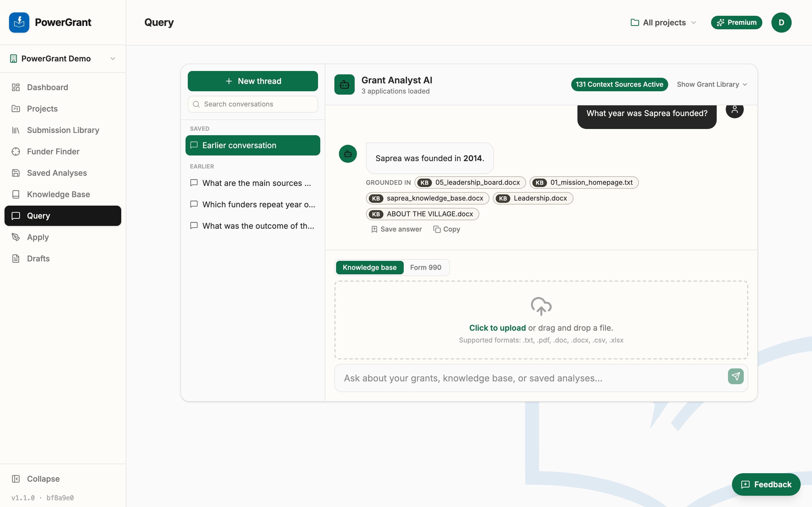
Task: Expand the PowerGrant Demo organization dropdown
Action: tap(63, 59)
